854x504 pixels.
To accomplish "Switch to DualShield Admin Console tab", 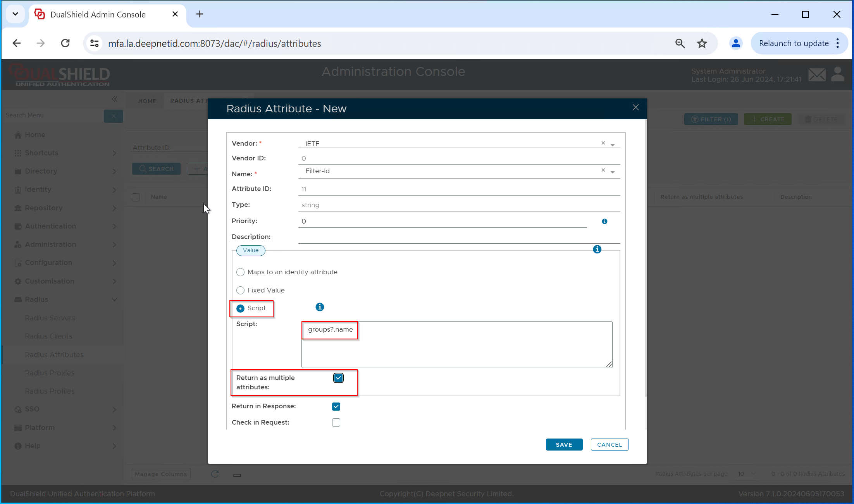I will click(98, 14).
